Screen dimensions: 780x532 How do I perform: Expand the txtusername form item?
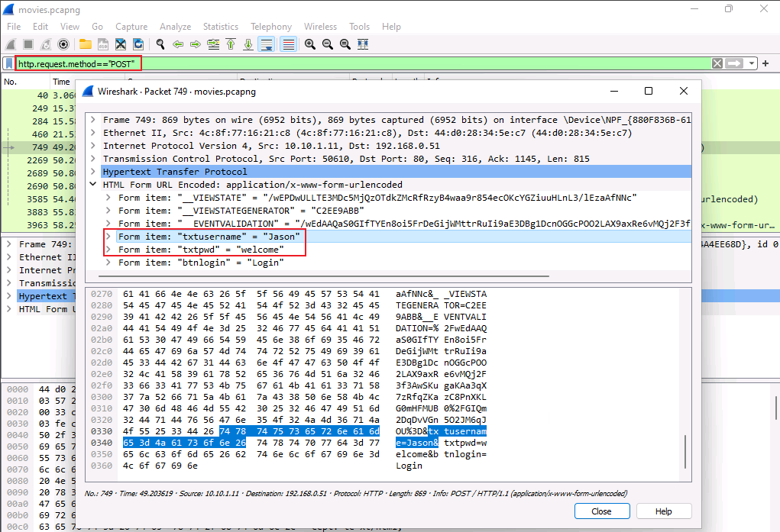pyautogui.click(x=108, y=237)
